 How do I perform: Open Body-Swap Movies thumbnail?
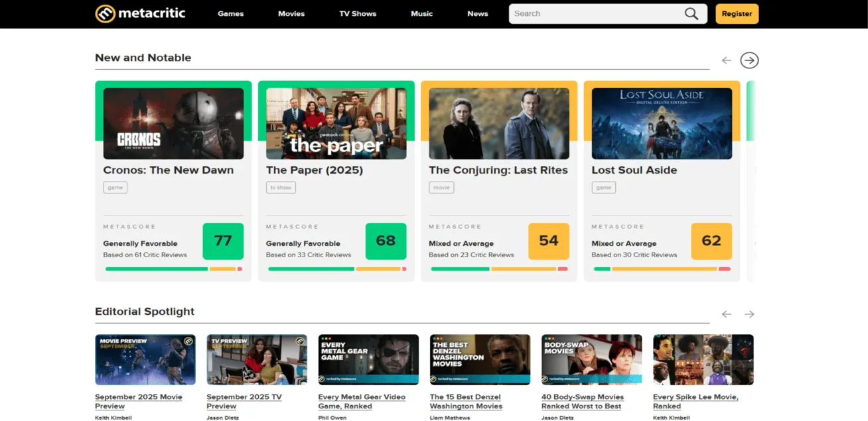pos(592,360)
